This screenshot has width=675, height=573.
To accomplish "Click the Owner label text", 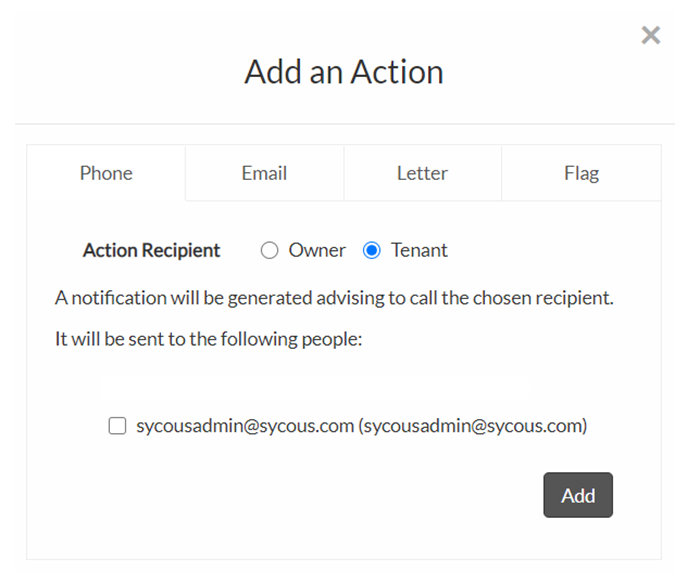I will tap(317, 251).
